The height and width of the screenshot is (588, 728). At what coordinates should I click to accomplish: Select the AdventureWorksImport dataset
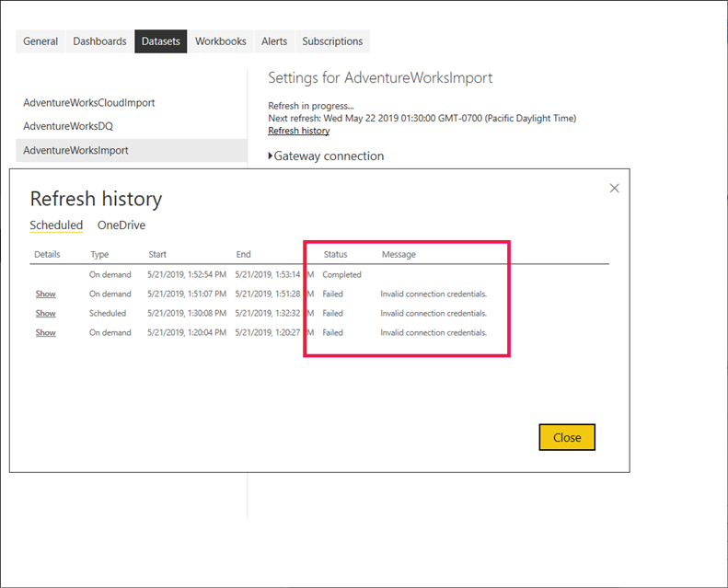(75, 150)
